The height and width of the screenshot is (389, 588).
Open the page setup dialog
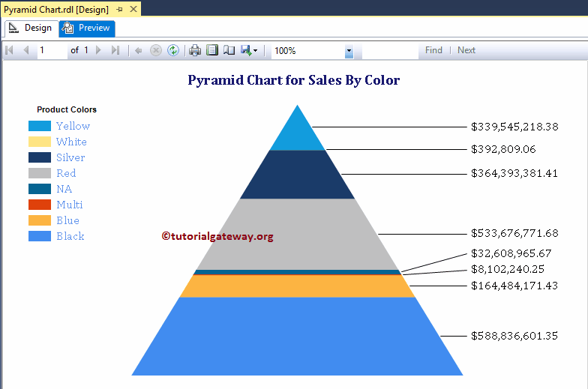(229, 50)
